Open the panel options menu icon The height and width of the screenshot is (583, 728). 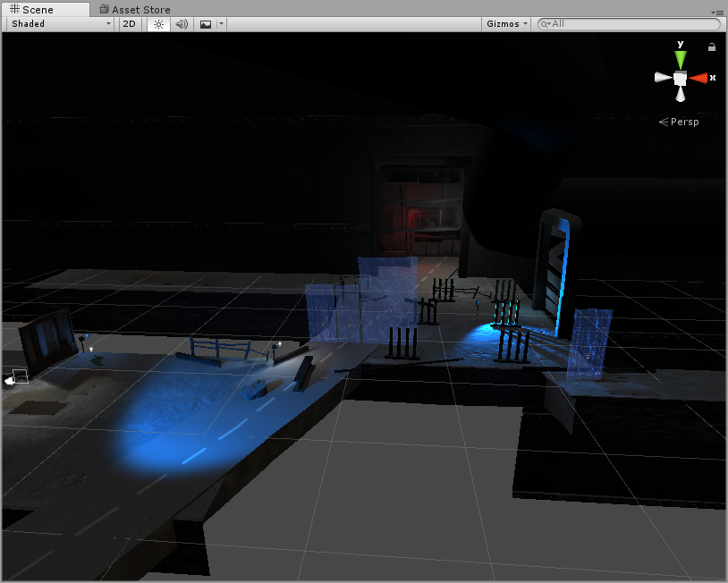point(719,12)
